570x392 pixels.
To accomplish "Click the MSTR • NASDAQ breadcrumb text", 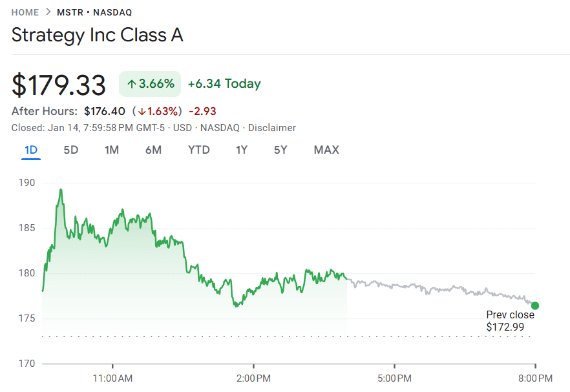I will (x=95, y=12).
